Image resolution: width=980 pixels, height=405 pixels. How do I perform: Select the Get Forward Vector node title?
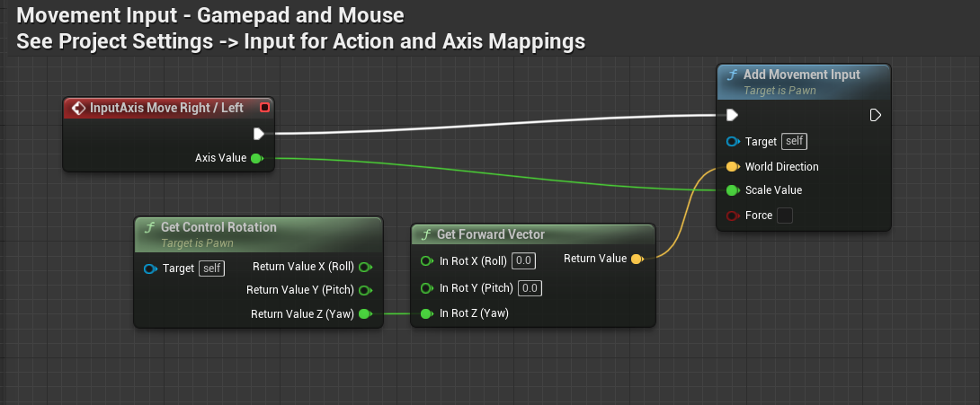pyautogui.click(x=491, y=234)
